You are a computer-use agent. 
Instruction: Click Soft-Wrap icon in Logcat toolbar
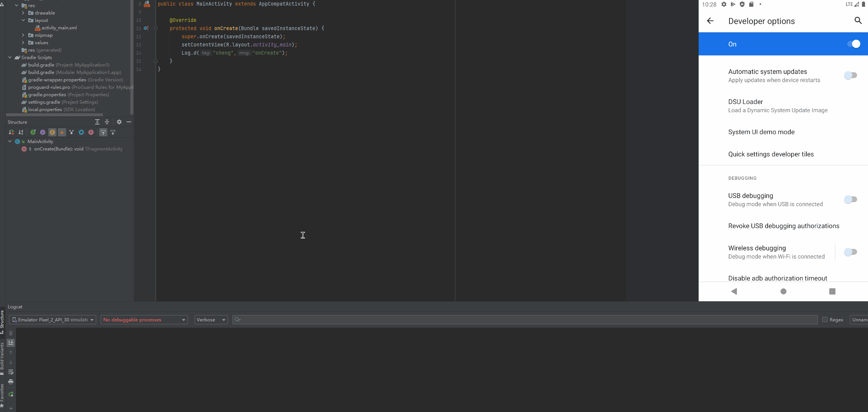coord(11,372)
